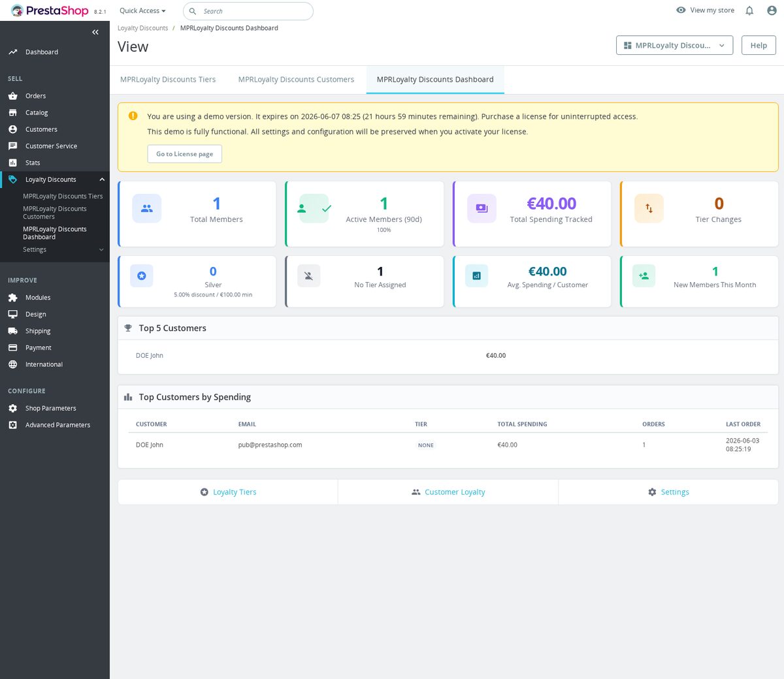The width and height of the screenshot is (784, 679).
Task: Click the New Members This Month icon
Action: pos(644,276)
